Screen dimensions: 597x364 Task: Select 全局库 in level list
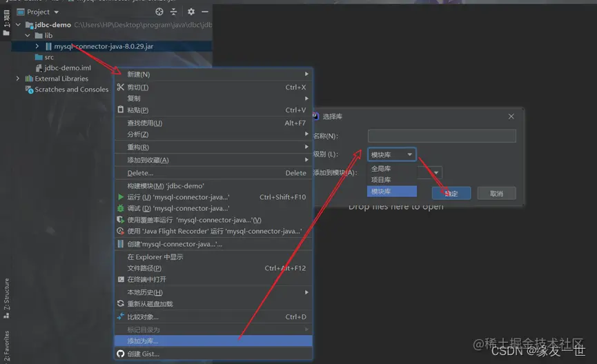click(392, 168)
